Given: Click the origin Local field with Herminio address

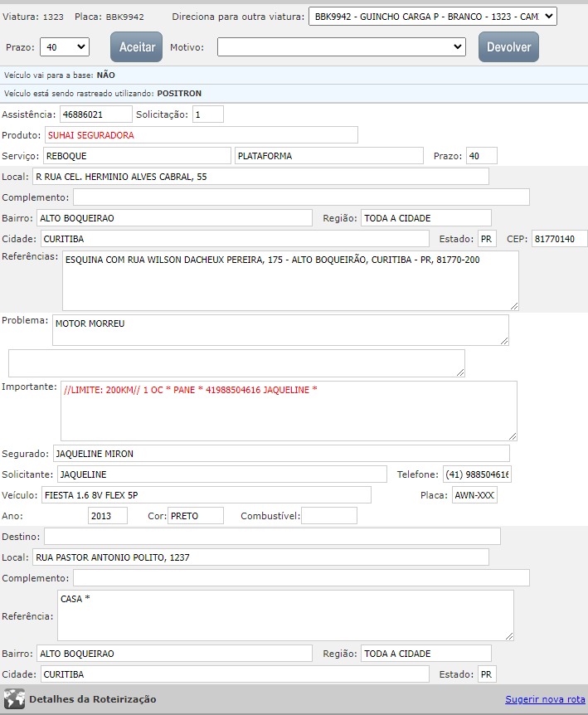Looking at the screenshot, I should (260, 177).
